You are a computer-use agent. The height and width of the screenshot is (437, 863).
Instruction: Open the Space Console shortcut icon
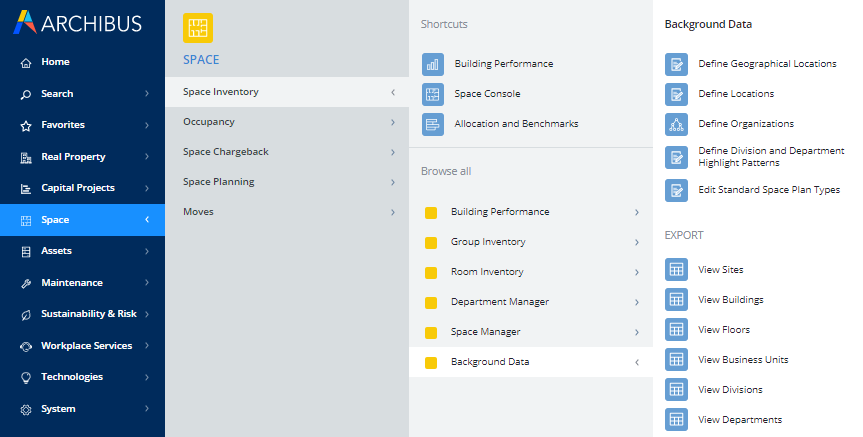432,94
